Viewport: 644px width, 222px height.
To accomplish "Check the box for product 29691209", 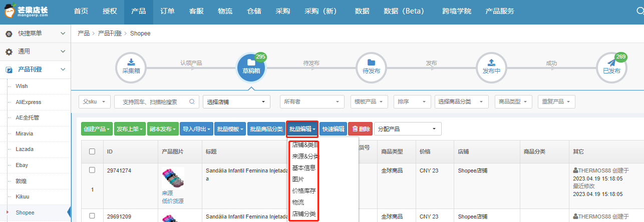I will 92,216.
